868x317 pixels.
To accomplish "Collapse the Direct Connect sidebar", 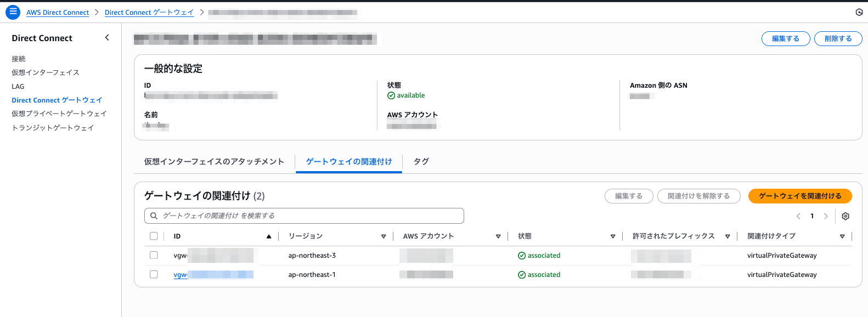I will (x=107, y=38).
